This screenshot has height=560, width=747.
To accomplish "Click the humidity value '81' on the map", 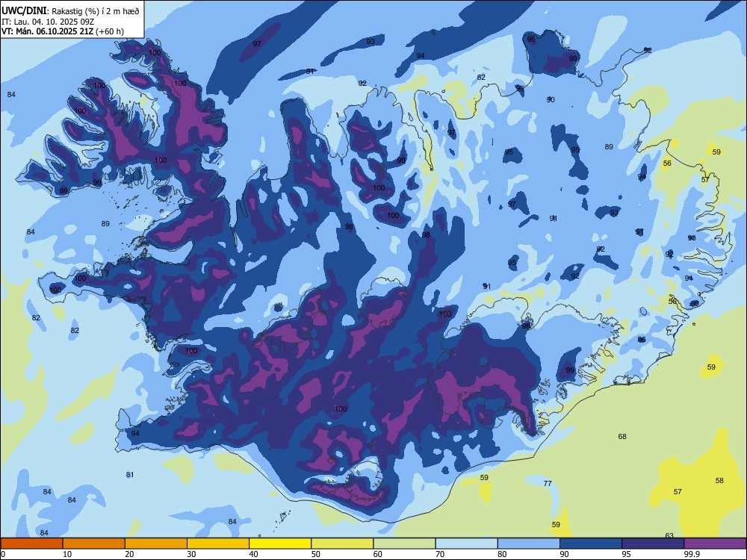I will pos(129,474).
